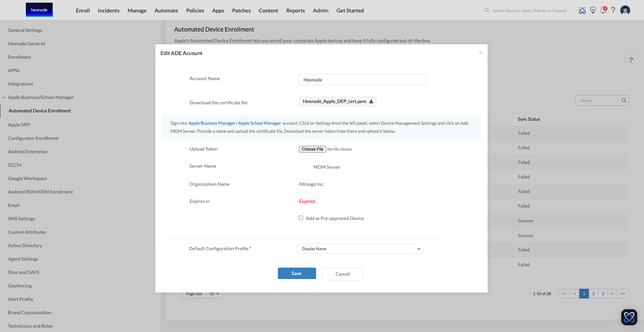644x332 pixels.
Task: Select Automated Device Enrollment in sidebar
Action: coord(40,111)
